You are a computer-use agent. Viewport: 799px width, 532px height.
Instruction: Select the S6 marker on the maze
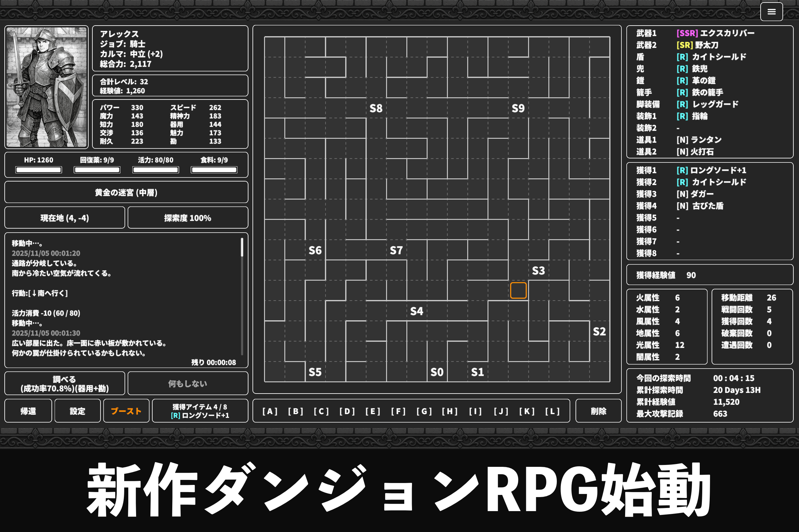coord(315,250)
